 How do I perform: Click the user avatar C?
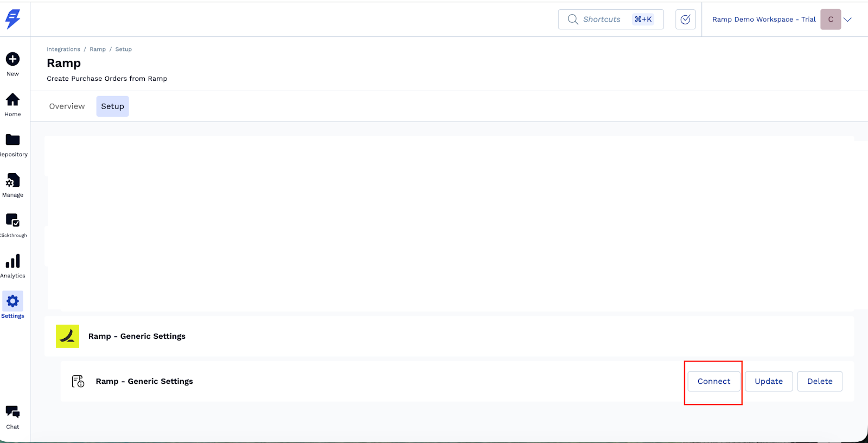click(831, 20)
